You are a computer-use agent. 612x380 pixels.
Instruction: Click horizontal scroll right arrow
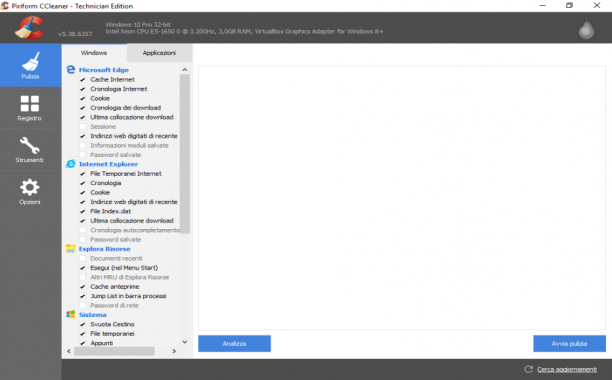(174, 351)
